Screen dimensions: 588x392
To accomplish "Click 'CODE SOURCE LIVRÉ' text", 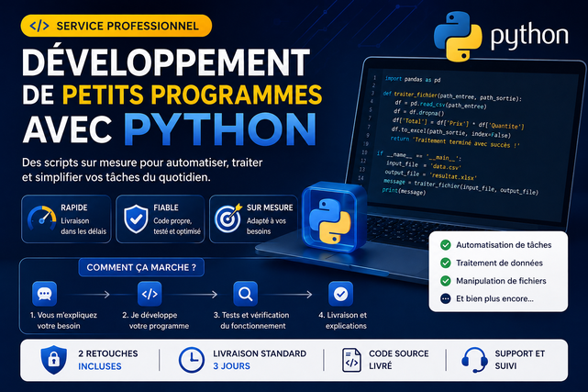I will (x=399, y=360).
